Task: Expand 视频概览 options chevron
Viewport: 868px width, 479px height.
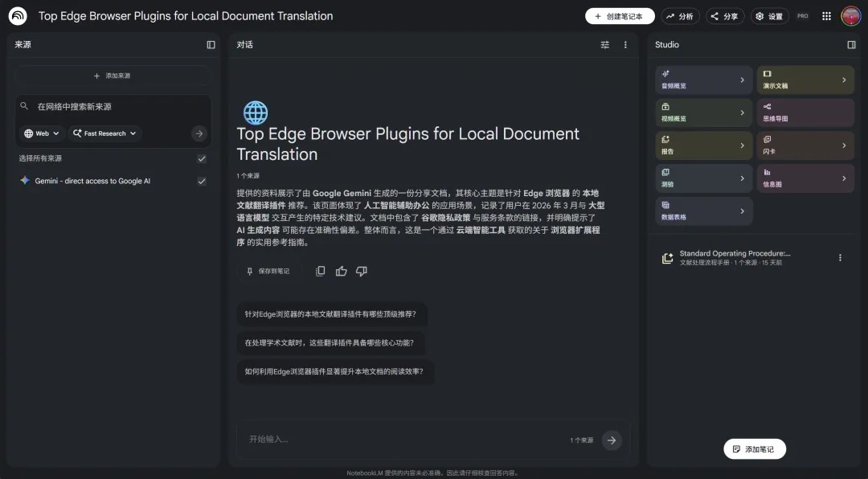Action: click(743, 113)
